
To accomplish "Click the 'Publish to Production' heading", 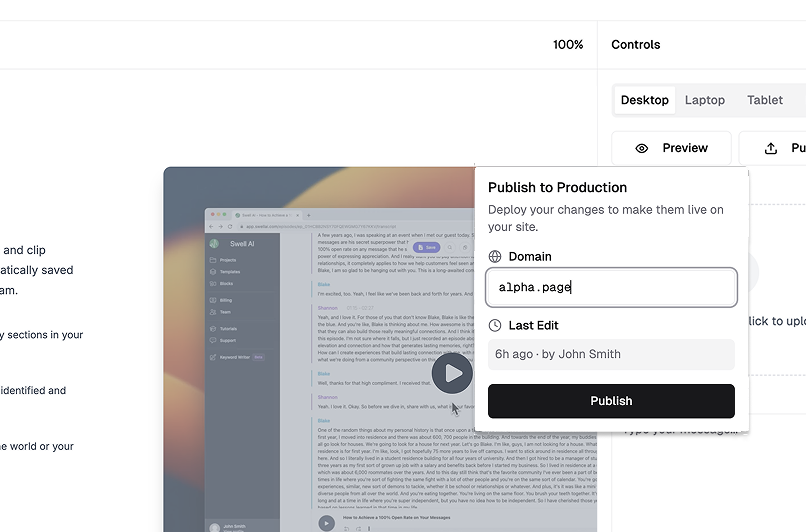I will [557, 188].
